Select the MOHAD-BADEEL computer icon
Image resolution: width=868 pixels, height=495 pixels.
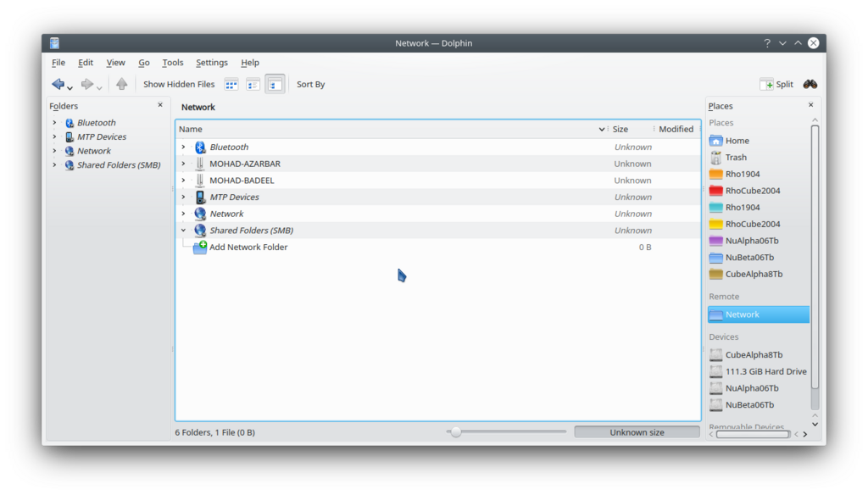click(200, 180)
